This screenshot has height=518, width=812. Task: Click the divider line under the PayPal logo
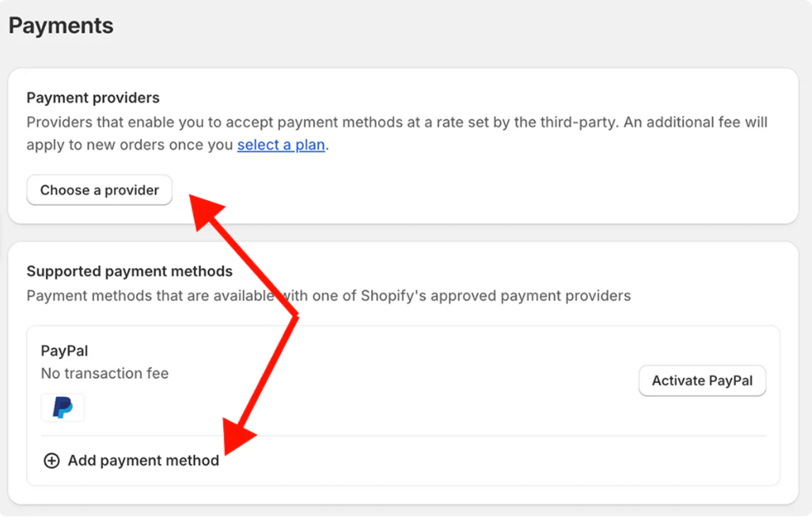point(403,436)
